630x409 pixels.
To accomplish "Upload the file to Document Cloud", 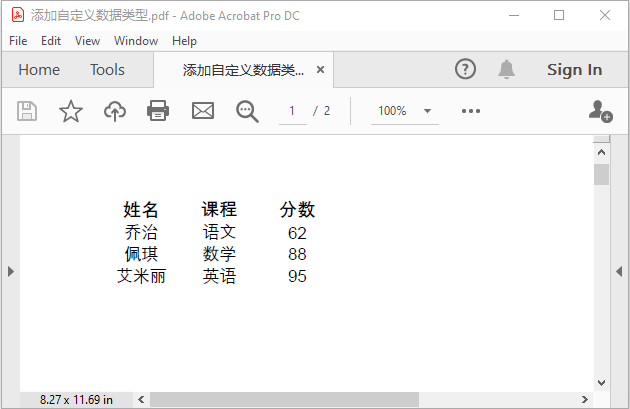I will click(115, 111).
